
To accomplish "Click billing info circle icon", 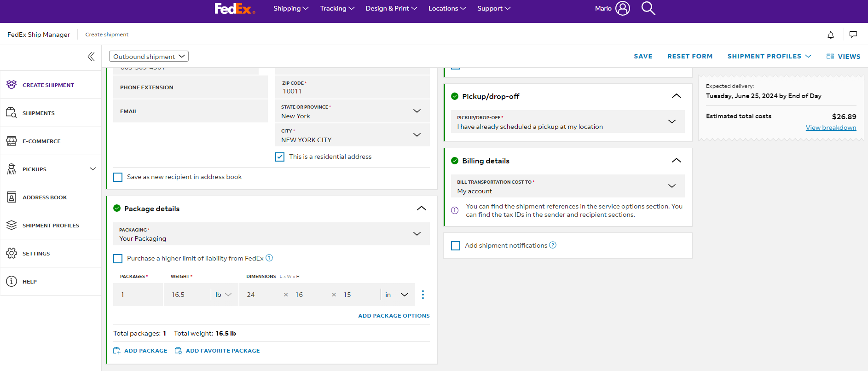I will tap(455, 210).
